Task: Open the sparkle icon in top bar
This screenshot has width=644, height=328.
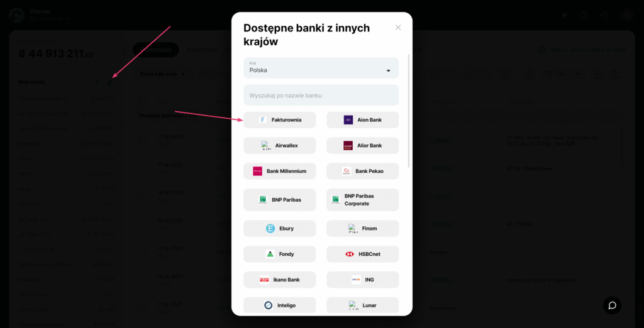Action: tap(565, 15)
